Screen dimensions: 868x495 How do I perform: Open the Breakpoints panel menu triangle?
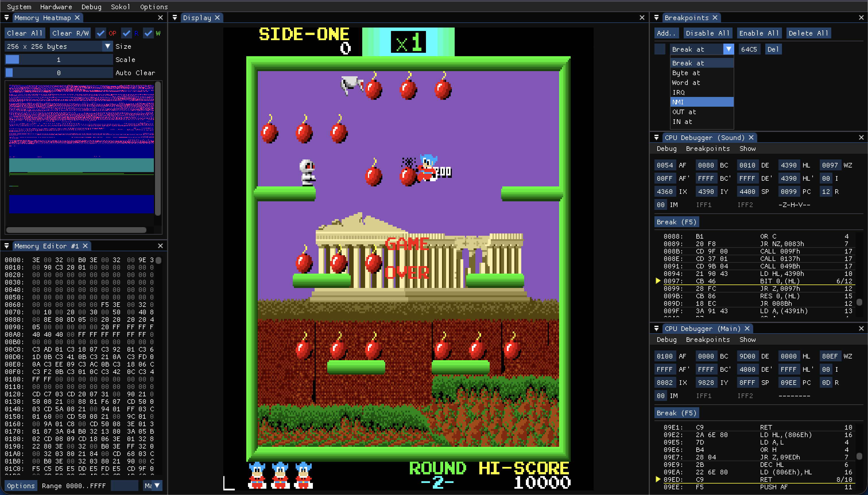[x=657, y=17]
